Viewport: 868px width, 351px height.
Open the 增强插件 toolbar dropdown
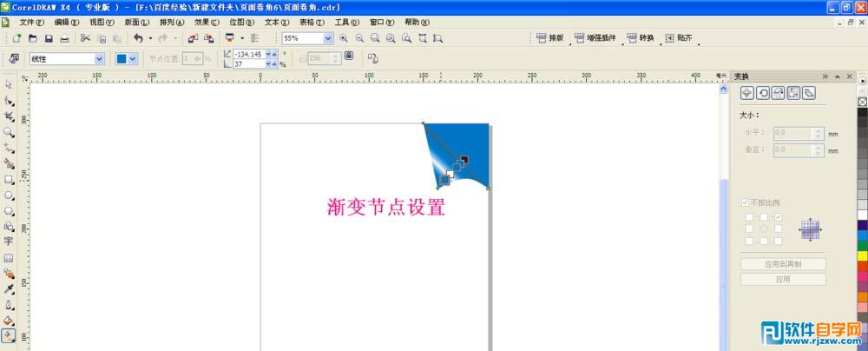(x=622, y=43)
